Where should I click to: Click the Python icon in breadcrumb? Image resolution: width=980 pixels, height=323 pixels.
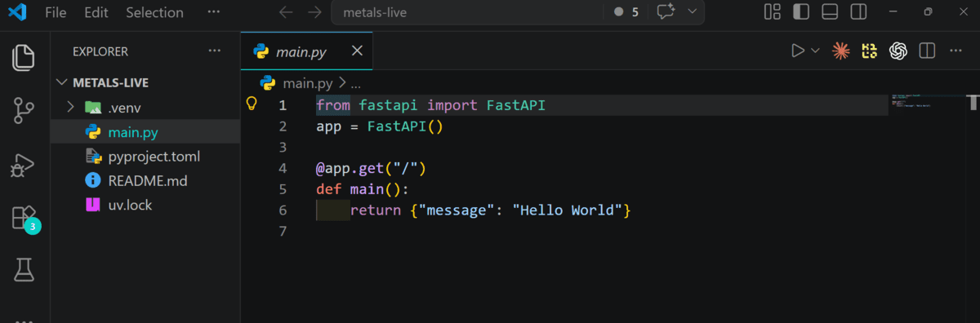(267, 82)
